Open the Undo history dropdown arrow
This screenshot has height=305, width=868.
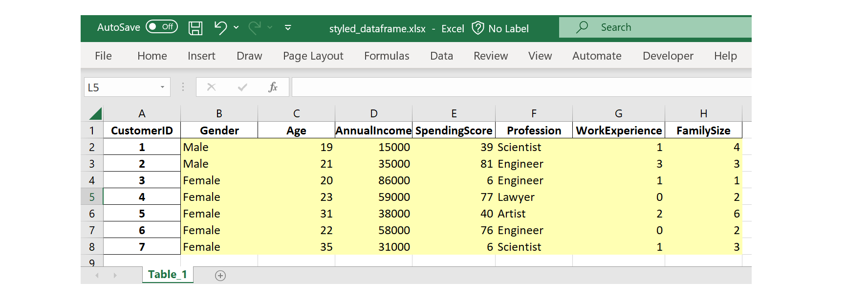[236, 27]
